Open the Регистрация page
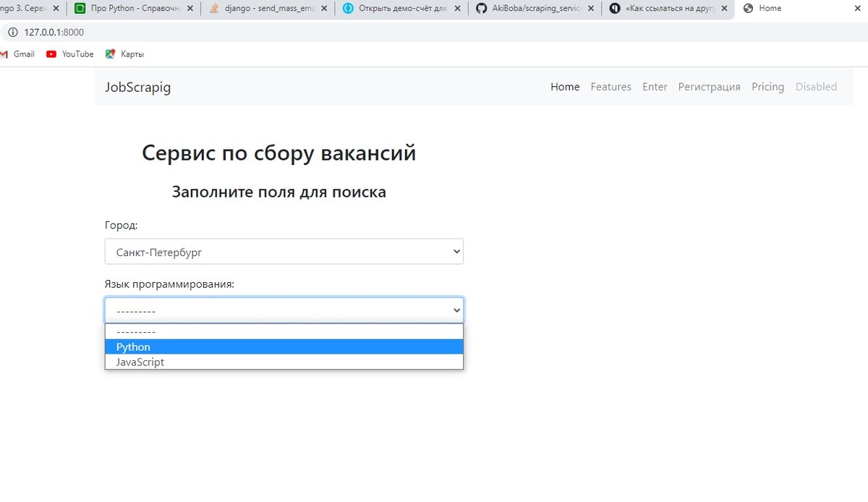Image resolution: width=868 pixels, height=502 pixels. [x=709, y=86]
